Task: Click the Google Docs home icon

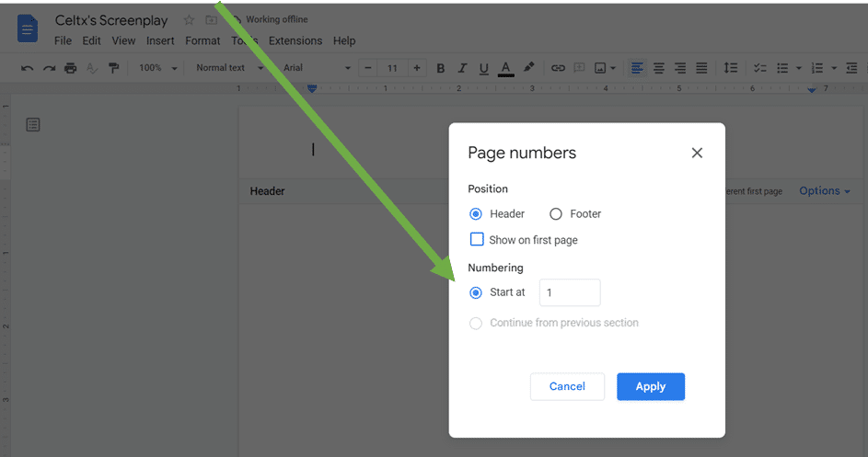Action: tap(27, 29)
